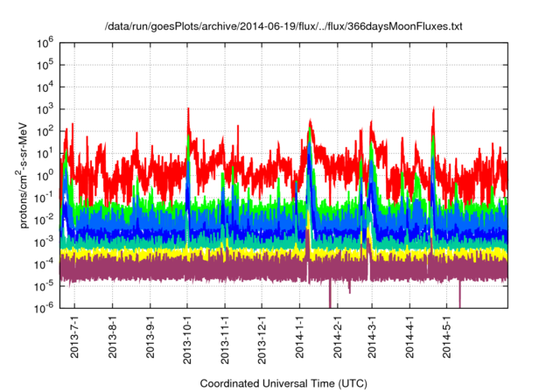This screenshot has width=560, height=392.
Task: Click the Coordinated Universal Time axis label
Action: [283, 383]
